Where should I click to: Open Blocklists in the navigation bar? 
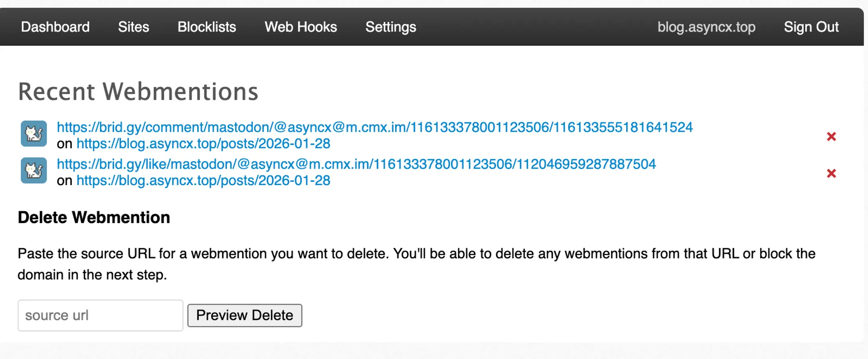point(207,27)
